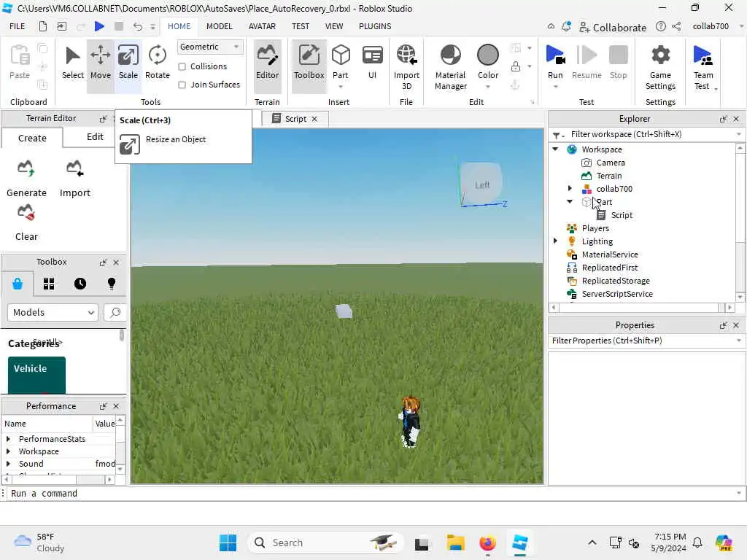
Task: Open Toolbox Creations lightbulb tab
Action: pos(112,284)
